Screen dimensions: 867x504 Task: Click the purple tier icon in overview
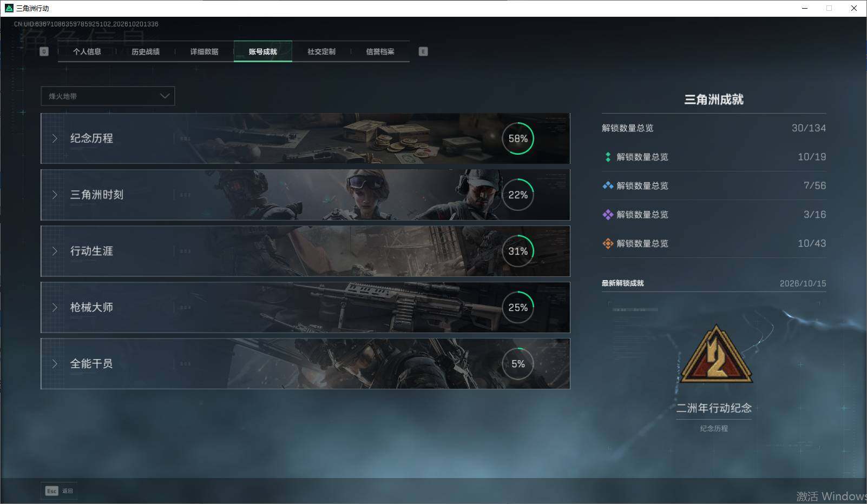point(608,215)
